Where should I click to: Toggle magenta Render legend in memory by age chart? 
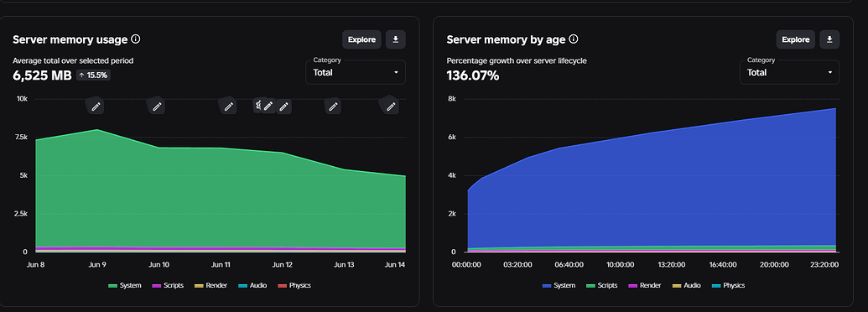(x=645, y=285)
